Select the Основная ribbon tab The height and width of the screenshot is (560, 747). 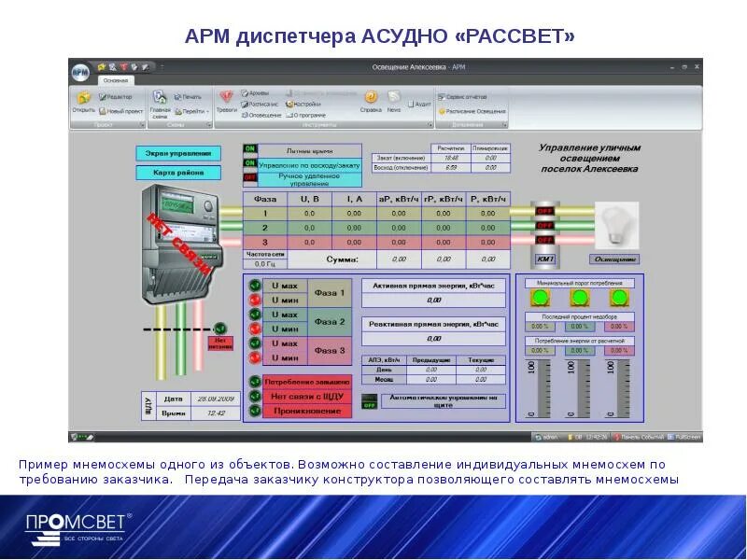point(116,80)
